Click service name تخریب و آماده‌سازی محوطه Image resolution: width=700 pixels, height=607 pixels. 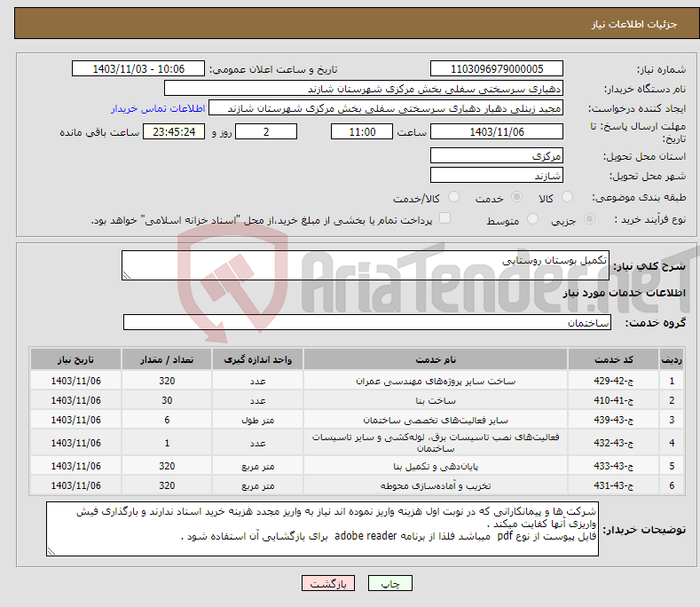click(x=436, y=486)
